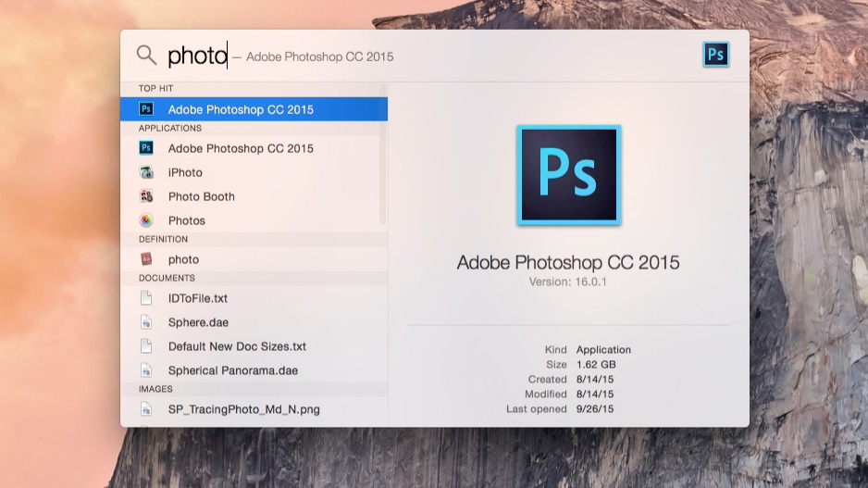Viewport: 868px width, 488px height.
Task: Select the IDToFile.txt document
Action: (254, 298)
